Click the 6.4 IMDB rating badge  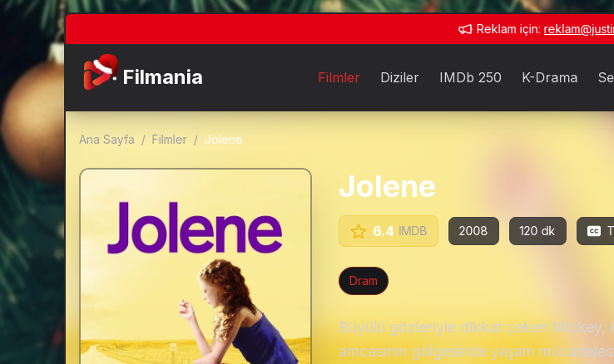[389, 231]
